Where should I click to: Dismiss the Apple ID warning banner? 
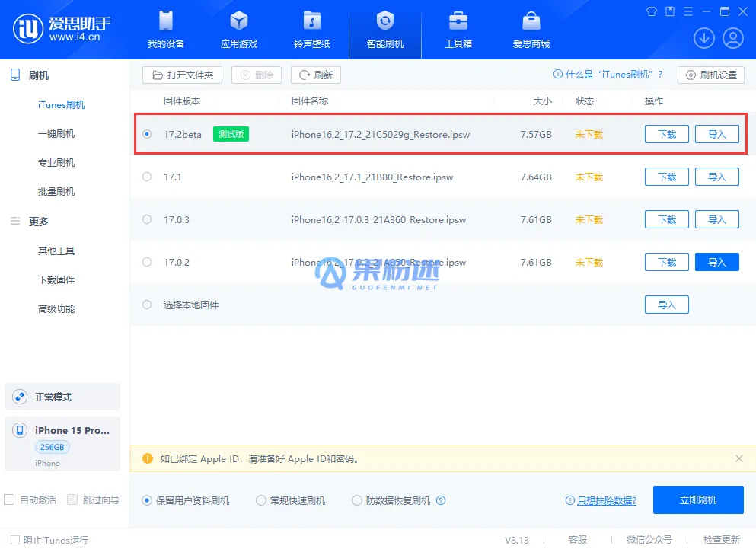click(x=739, y=458)
